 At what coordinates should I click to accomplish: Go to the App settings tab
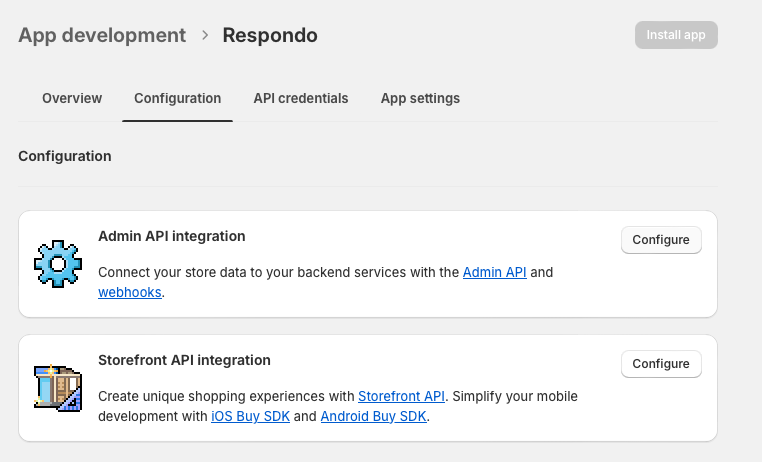coord(420,98)
